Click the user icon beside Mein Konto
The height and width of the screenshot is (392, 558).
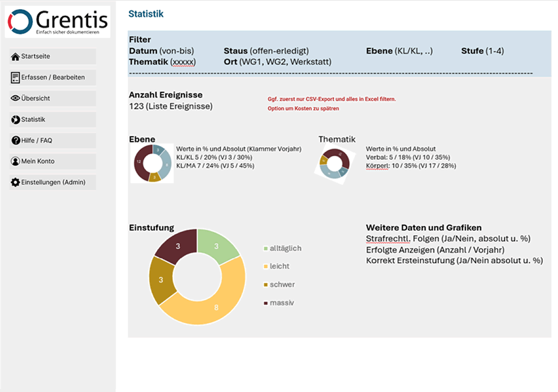coord(16,161)
